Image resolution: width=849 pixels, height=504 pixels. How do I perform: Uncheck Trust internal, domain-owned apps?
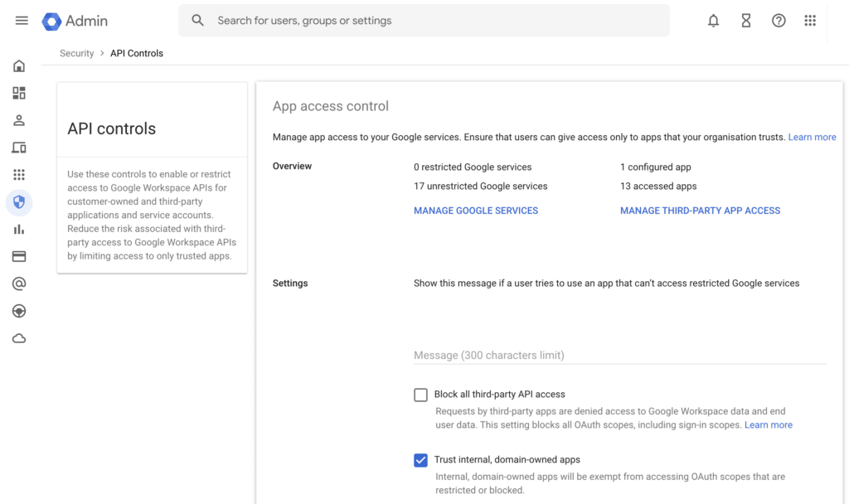[x=420, y=460]
